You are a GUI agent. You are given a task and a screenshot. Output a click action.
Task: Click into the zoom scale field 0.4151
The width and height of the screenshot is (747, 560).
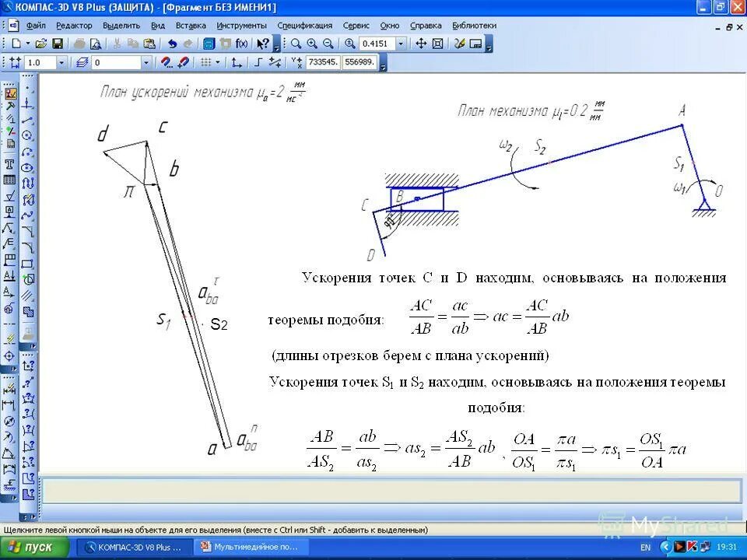377,44
